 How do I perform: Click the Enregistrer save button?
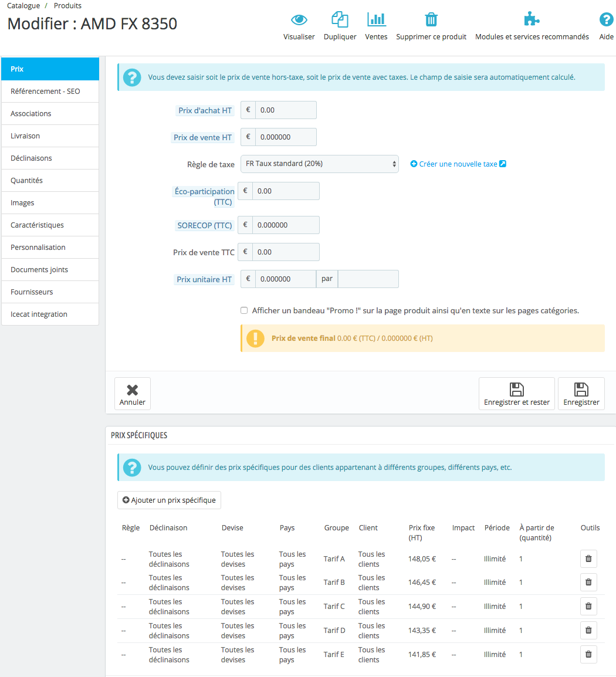point(581,394)
